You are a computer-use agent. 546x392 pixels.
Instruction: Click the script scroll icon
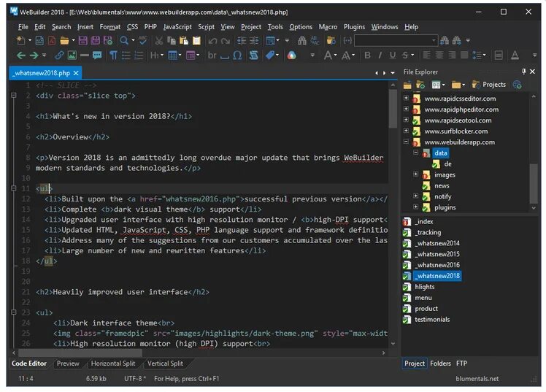(x=254, y=55)
